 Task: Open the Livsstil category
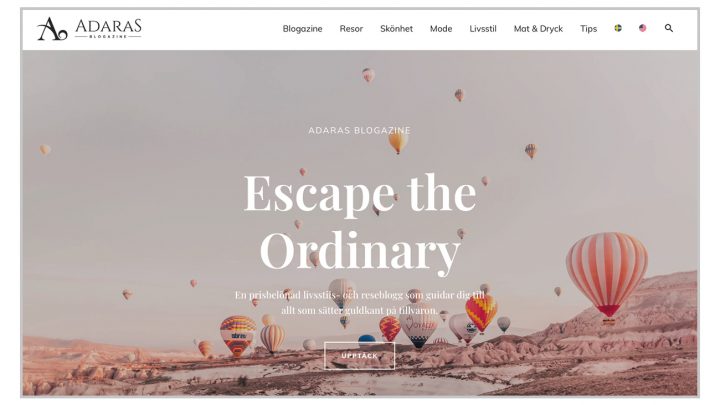pyautogui.click(x=483, y=28)
